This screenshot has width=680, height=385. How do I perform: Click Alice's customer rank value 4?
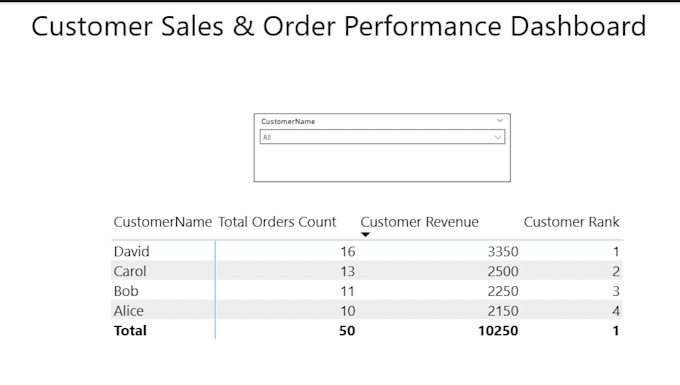(616, 311)
